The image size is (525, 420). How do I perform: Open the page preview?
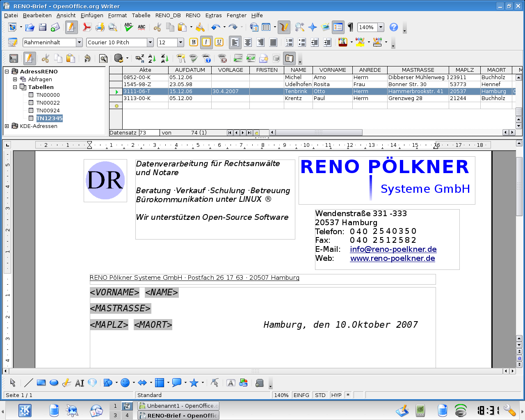tap(113, 27)
